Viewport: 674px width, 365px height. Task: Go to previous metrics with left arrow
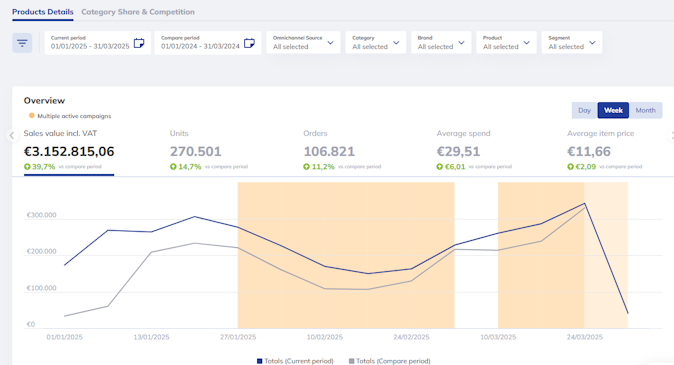click(12, 135)
